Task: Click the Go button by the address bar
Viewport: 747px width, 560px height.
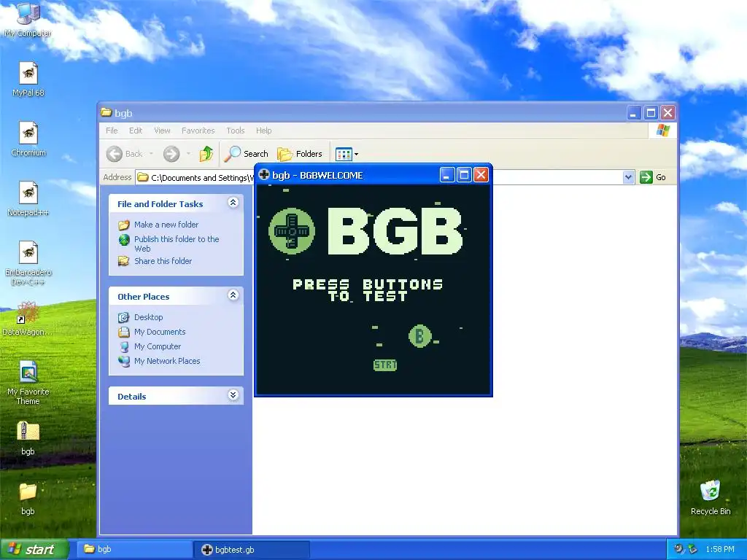Action: click(x=653, y=177)
